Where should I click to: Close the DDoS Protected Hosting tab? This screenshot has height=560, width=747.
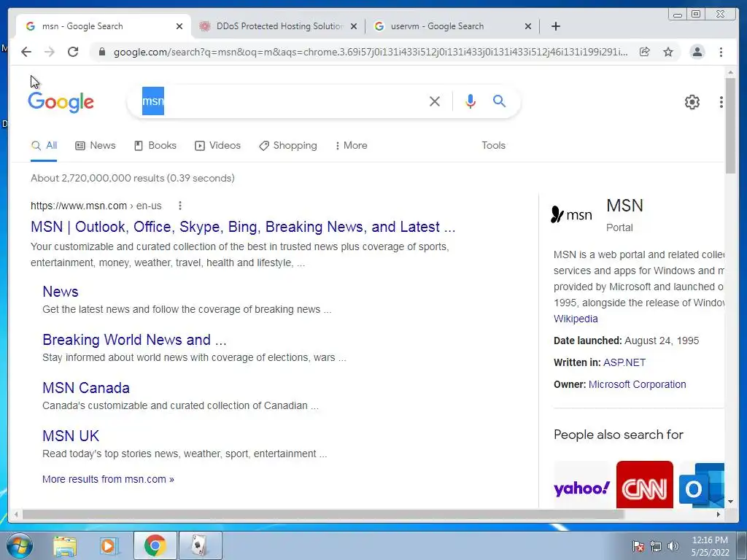point(354,26)
